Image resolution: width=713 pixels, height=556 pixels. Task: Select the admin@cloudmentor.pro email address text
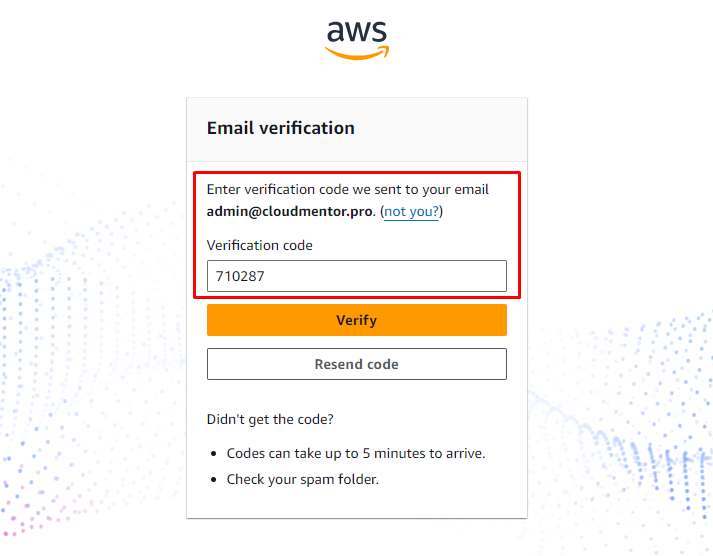click(x=290, y=212)
